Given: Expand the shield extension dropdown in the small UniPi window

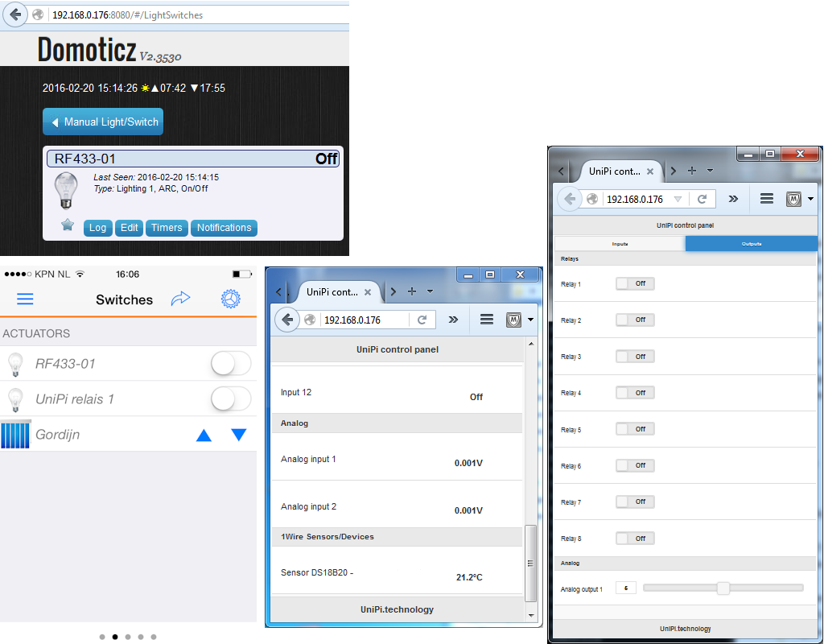Looking at the screenshot, I should pyautogui.click(x=530, y=320).
